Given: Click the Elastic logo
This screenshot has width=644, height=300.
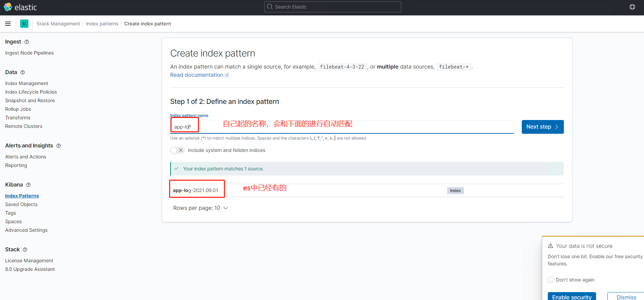Looking at the screenshot, I should 20,7.
